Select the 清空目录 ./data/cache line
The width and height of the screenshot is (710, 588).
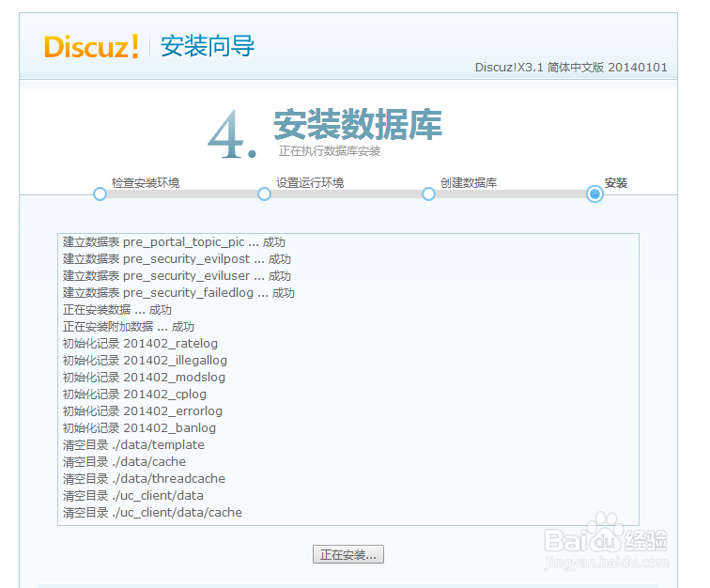coord(124,462)
